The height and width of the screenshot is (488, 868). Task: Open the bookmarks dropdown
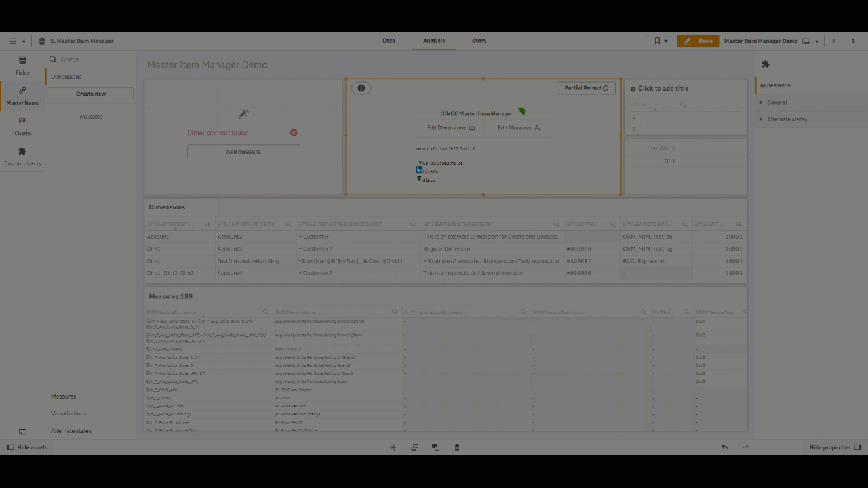[x=661, y=41]
